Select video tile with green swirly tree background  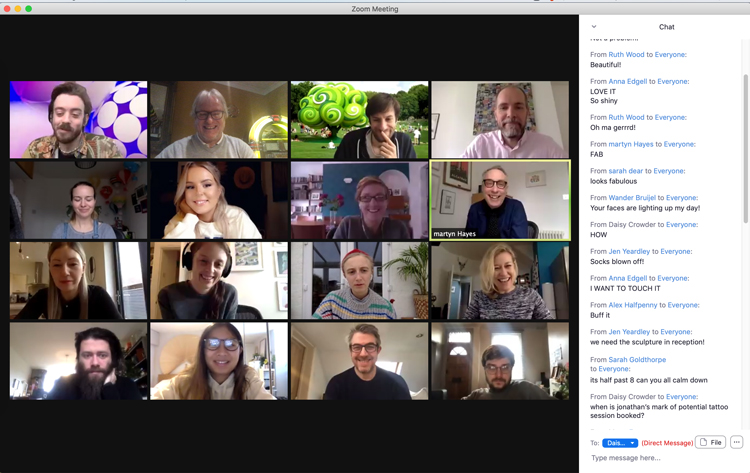[359, 120]
